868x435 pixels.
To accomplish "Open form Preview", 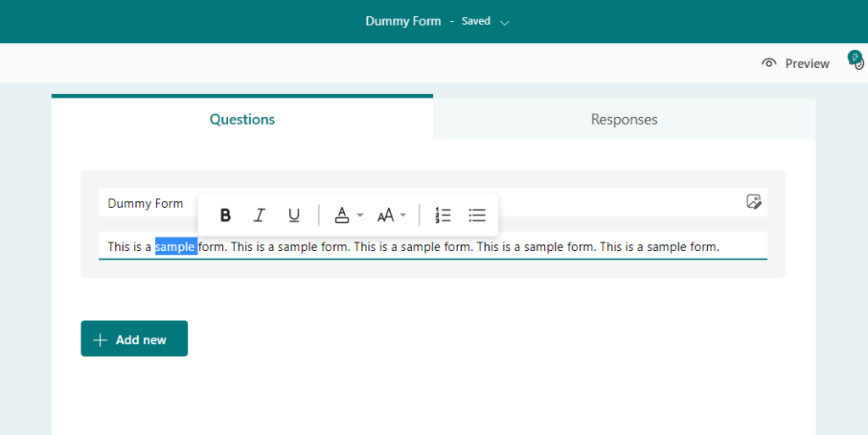I will coord(795,63).
